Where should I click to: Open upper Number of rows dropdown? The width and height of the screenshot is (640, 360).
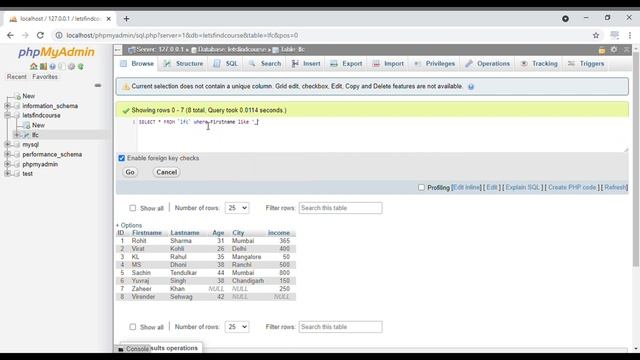[237, 208]
